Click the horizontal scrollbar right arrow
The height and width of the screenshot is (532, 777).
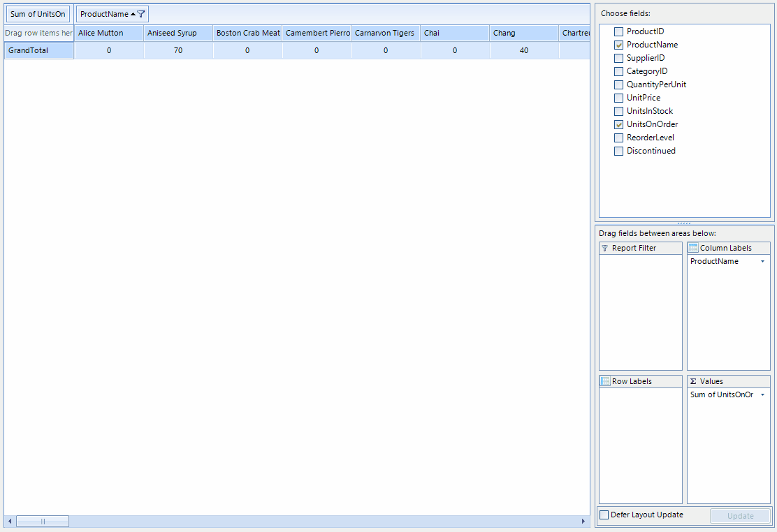click(583, 522)
